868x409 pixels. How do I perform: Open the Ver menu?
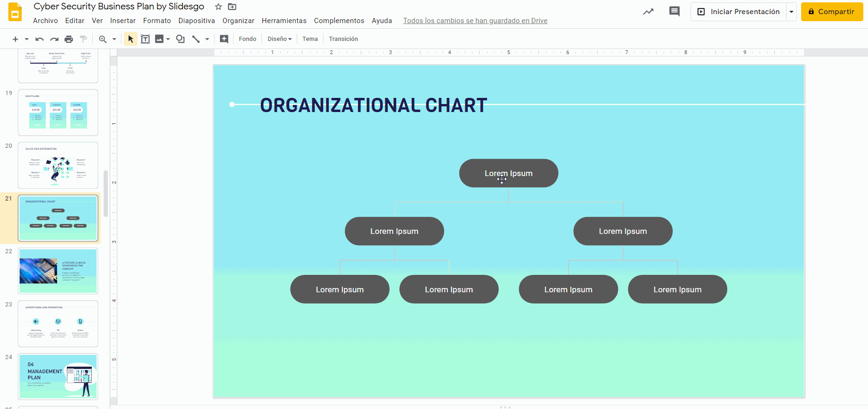tap(97, 21)
